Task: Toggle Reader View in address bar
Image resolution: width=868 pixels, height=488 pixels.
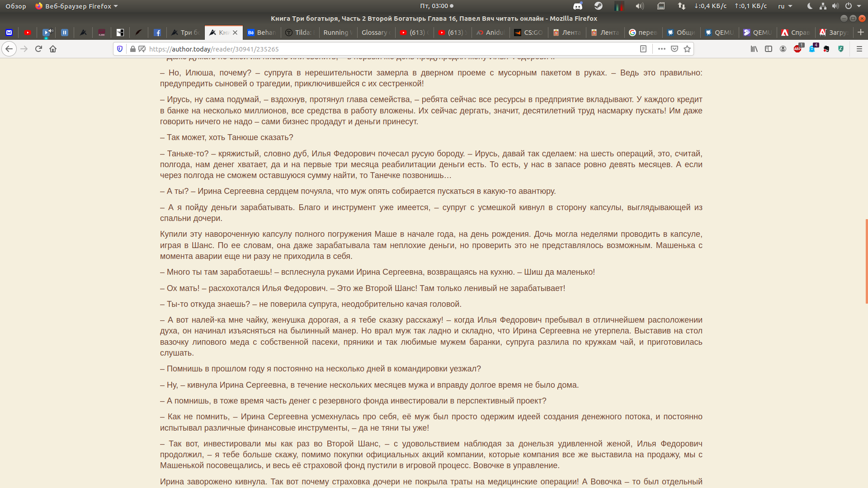Action: point(643,49)
